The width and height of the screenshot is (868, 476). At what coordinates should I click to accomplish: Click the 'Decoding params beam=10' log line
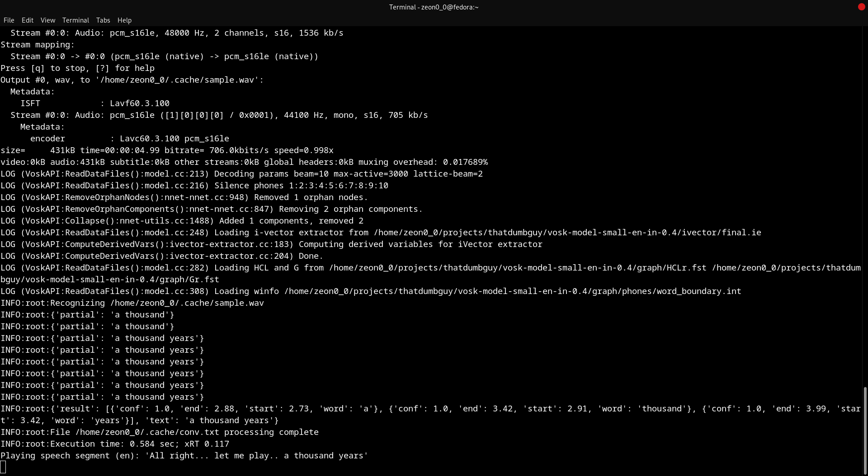241,174
